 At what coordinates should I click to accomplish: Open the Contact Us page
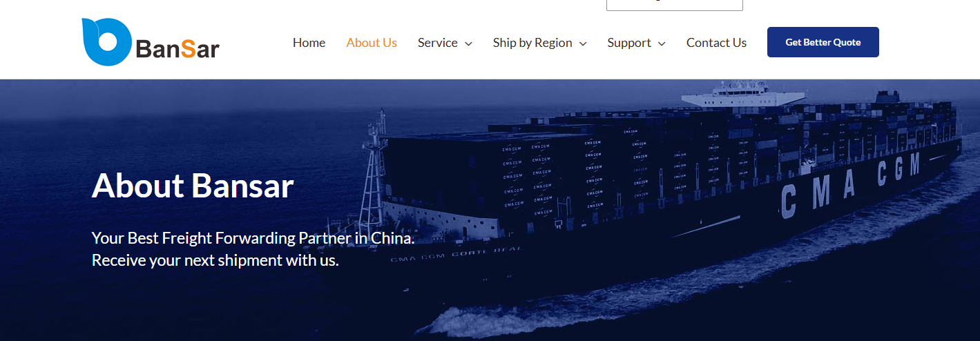[716, 43]
